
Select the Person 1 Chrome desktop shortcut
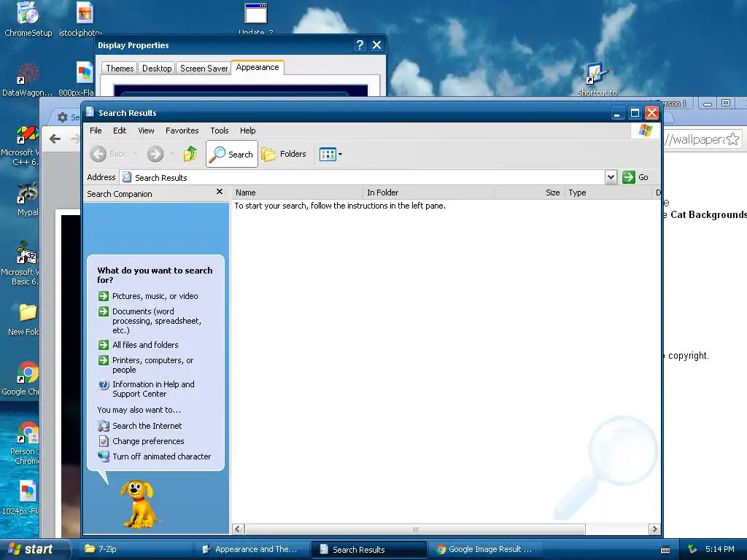(x=26, y=443)
